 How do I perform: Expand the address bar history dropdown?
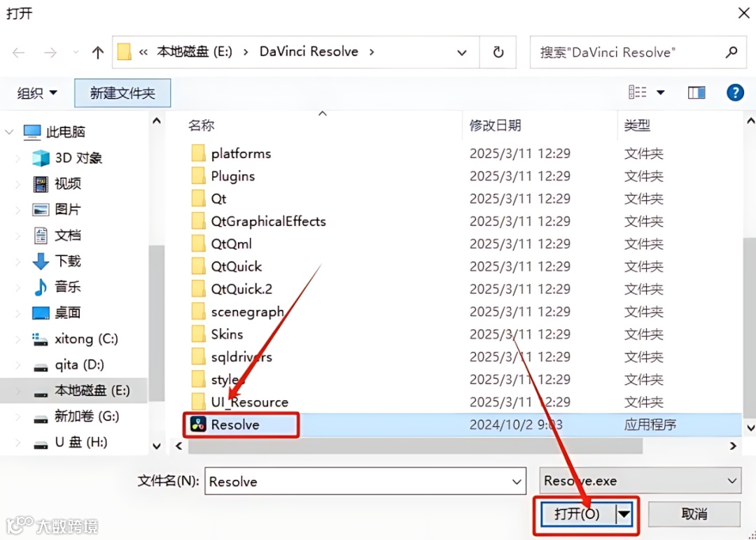coord(462,52)
